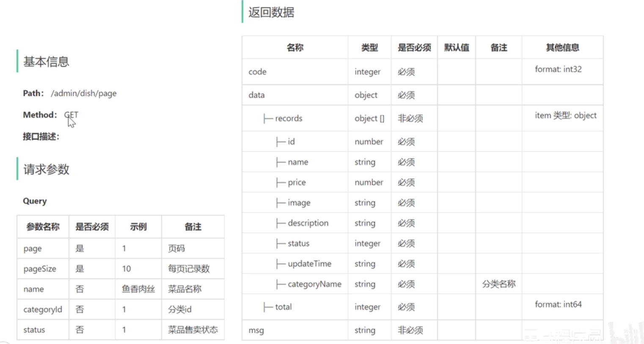This screenshot has height=344, width=644.
Task: Select the categoryName row
Action: pyautogui.click(x=314, y=284)
